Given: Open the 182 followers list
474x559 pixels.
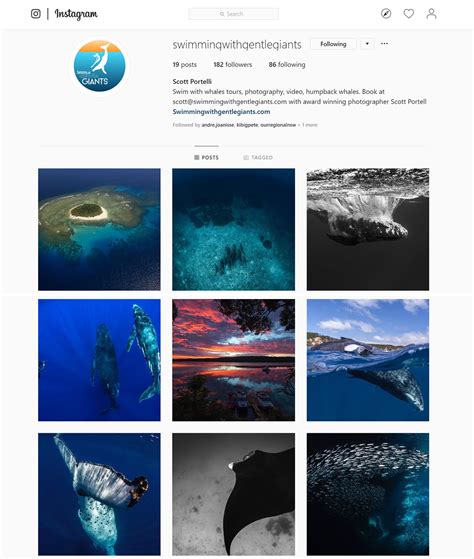Looking at the screenshot, I should click(233, 65).
